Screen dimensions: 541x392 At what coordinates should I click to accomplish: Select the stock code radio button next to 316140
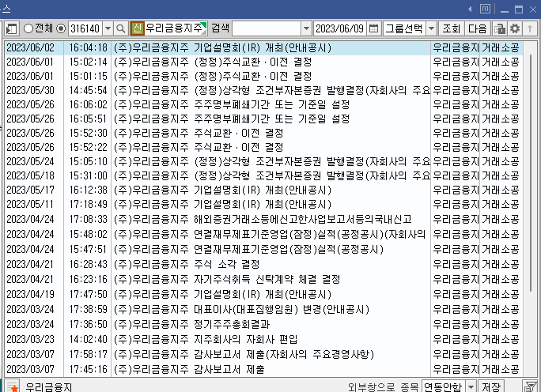pos(61,28)
